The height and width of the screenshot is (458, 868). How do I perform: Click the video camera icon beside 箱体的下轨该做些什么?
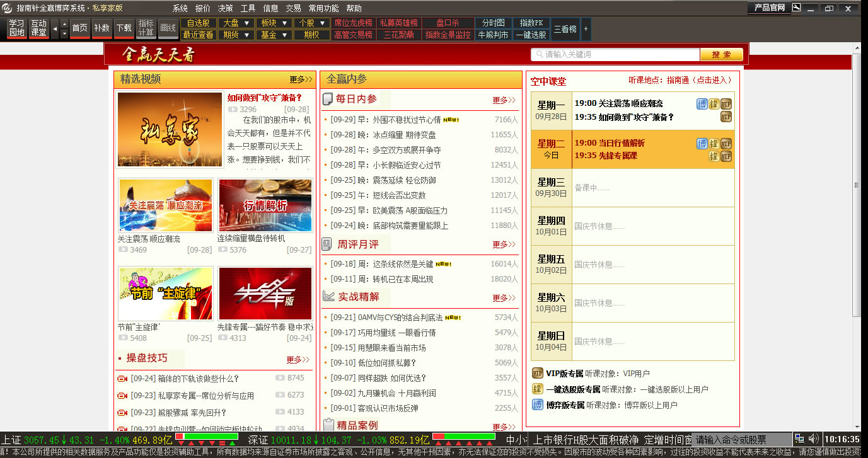[122, 379]
